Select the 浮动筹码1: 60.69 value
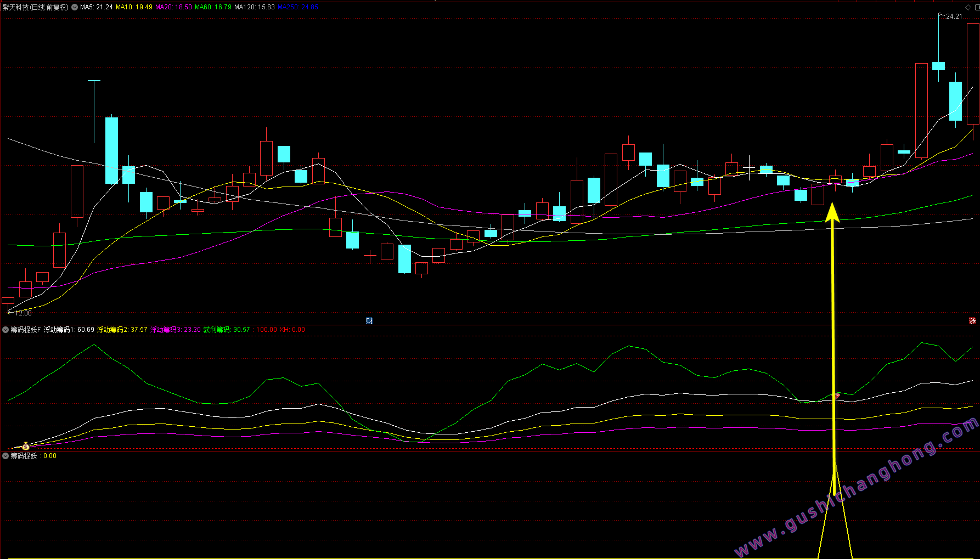This screenshot has width=980, height=559. point(69,330)
